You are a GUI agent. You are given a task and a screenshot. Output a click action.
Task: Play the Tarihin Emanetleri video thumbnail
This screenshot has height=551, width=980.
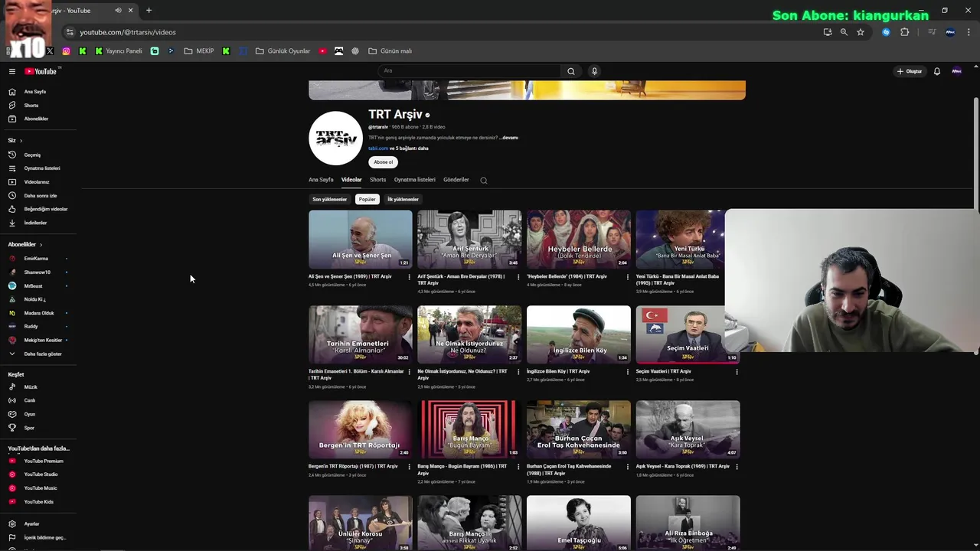coord(360,334)
